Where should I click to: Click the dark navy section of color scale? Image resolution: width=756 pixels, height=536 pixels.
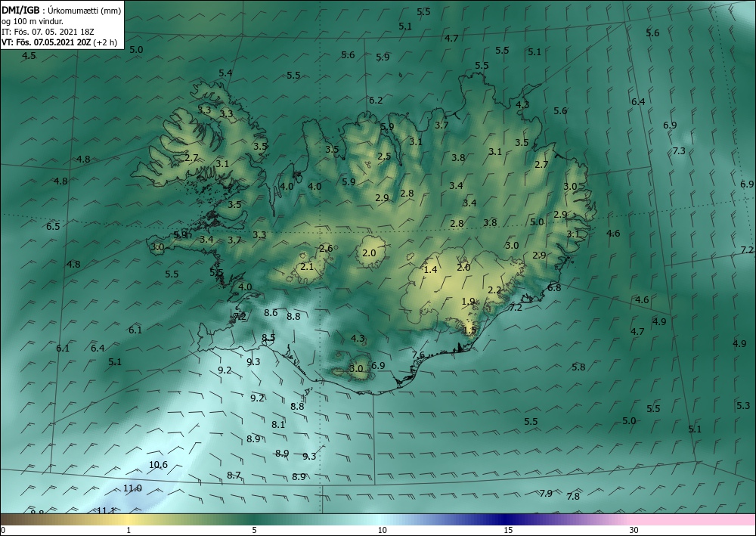(x=503, y=519)
